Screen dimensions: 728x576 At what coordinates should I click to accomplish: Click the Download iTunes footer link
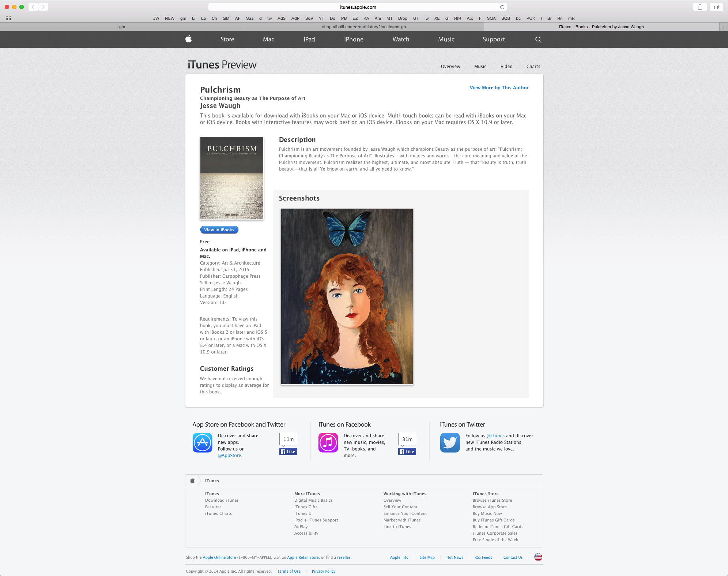tap(222, 501)
